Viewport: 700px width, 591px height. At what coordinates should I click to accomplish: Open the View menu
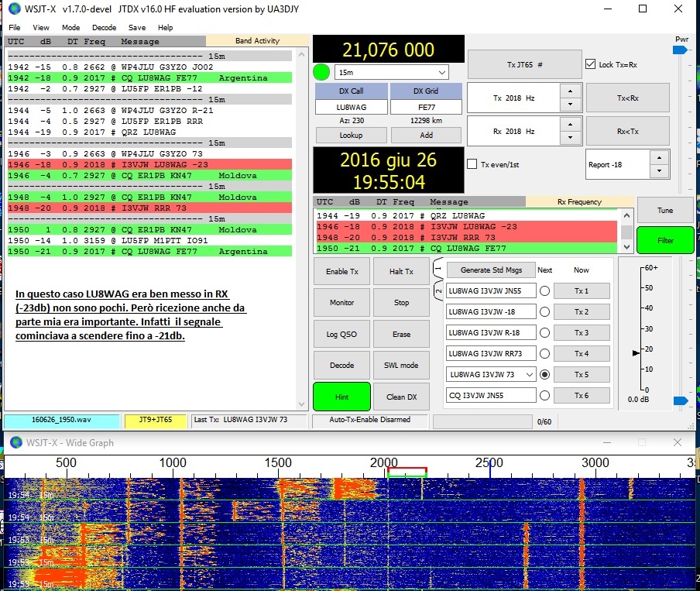click(40, 27)
